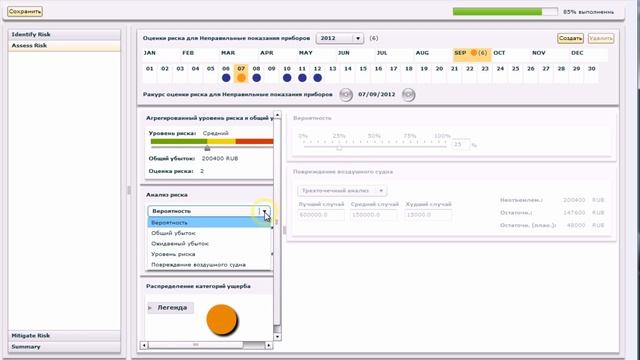The height and width of the screenshot is (360, 640).
Task: Click the 07/09/2012 date label
Action: point(377,94)
